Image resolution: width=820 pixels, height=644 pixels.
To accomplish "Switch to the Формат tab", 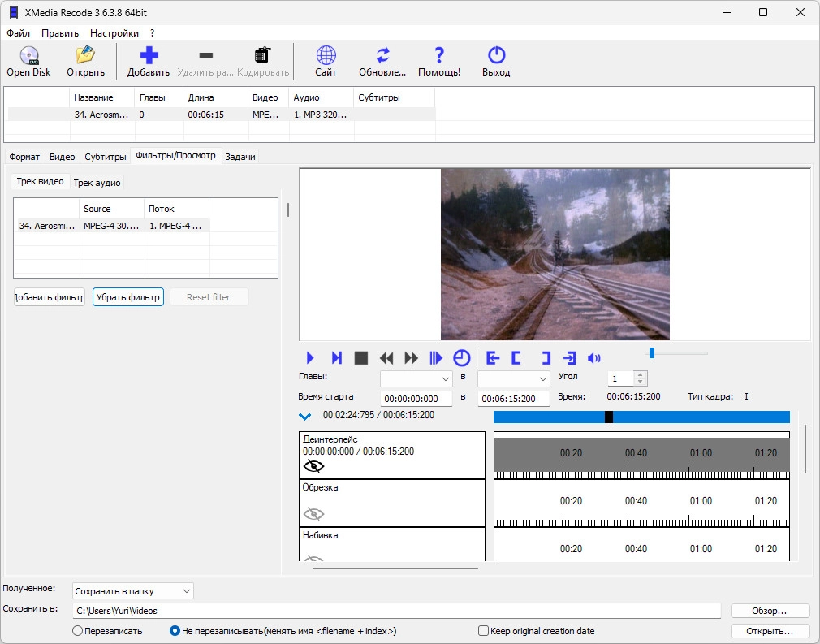I will tap(24, 157).
